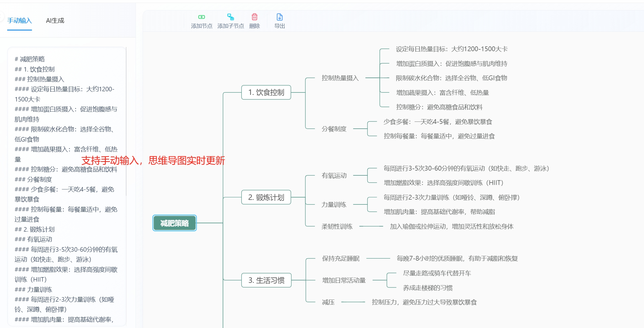Click node 每周进行2-3次力量训练
The height and width of the screenshot is (328, 644).
coord(452,198)
